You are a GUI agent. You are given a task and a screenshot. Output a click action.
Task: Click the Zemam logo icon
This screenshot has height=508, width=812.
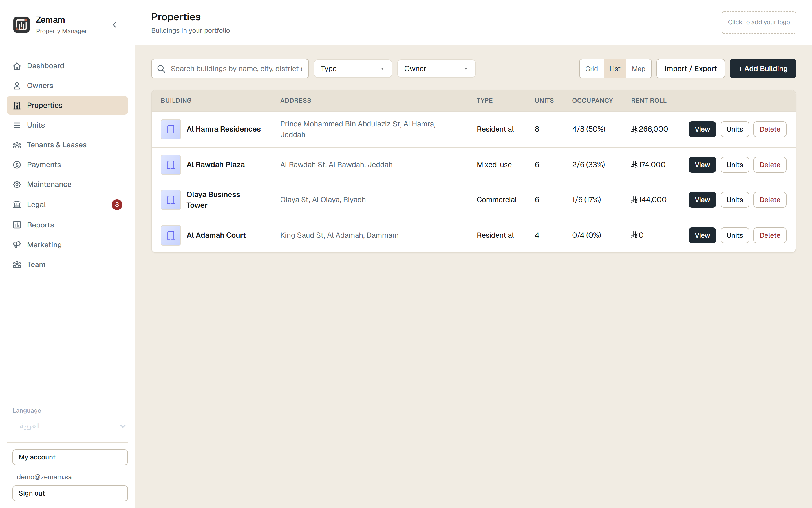(x=21, y=25)
